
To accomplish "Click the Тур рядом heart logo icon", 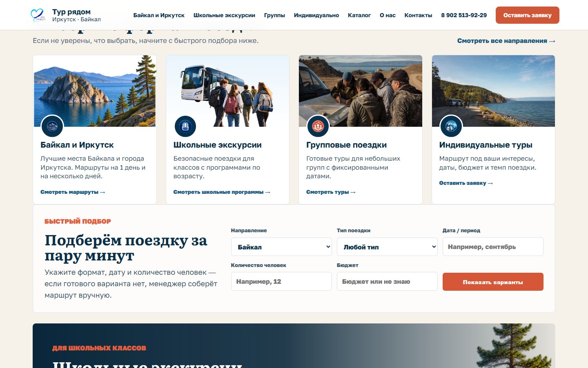I will (x=38, y=15).
